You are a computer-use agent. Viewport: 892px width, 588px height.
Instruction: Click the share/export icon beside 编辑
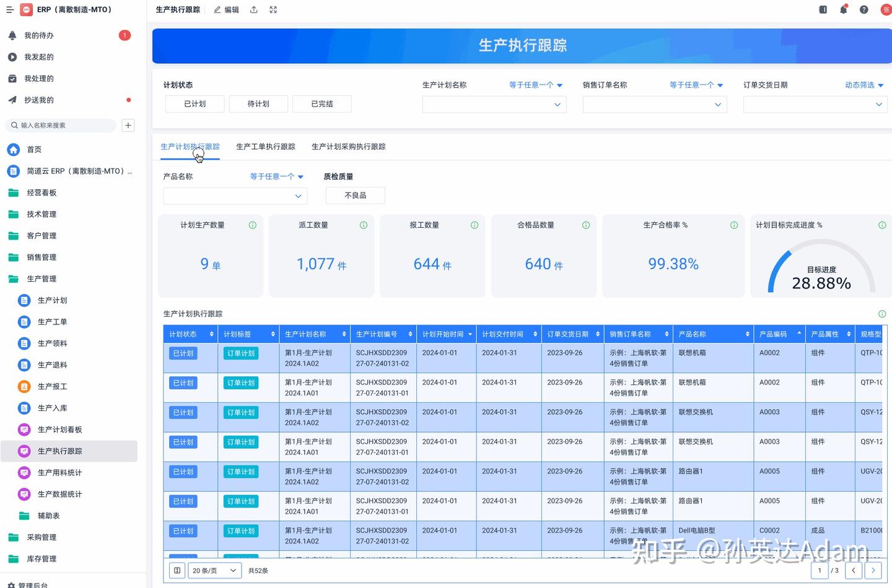(x=254, y=10)
